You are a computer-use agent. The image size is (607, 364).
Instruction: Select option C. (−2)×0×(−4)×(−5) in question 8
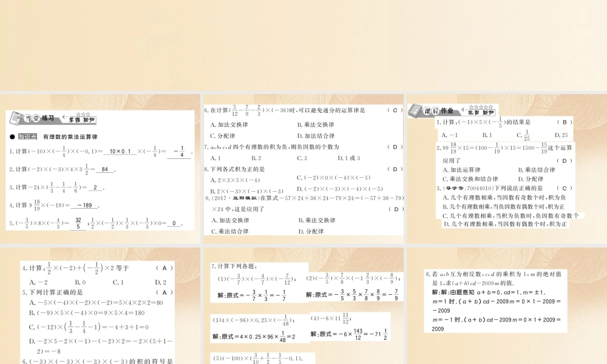pos(334,178)
